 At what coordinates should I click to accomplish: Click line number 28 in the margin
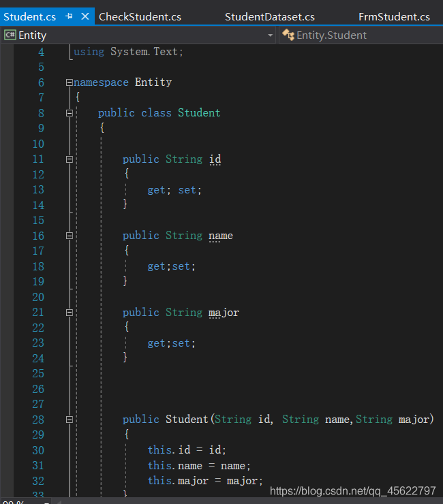[x=38, y=420]
